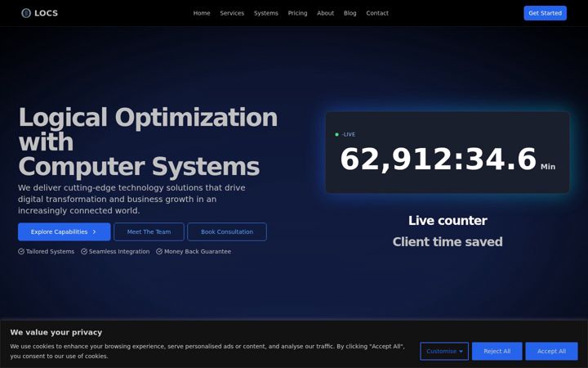Open the Blog nav link
This screenshot has width=588, height=368.
pos(350,13)
